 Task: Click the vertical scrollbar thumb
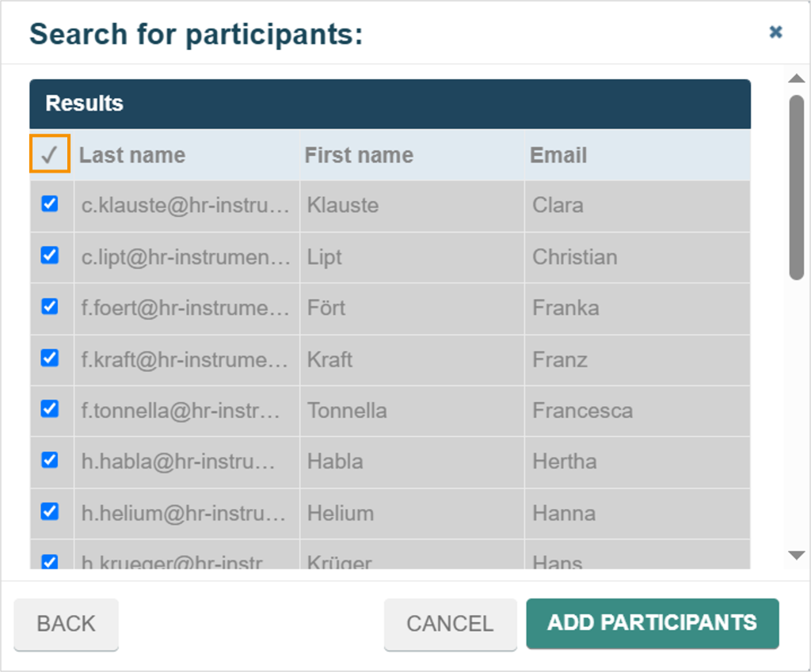(x=797, y=188)
